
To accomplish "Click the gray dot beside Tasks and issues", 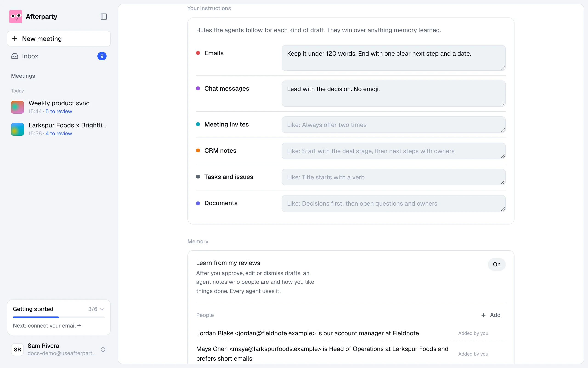I will 198,177.
